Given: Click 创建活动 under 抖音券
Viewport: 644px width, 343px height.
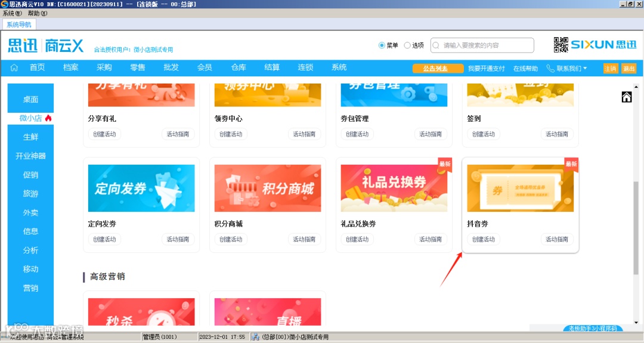Looking at the screenshot, I should point(484,239).
